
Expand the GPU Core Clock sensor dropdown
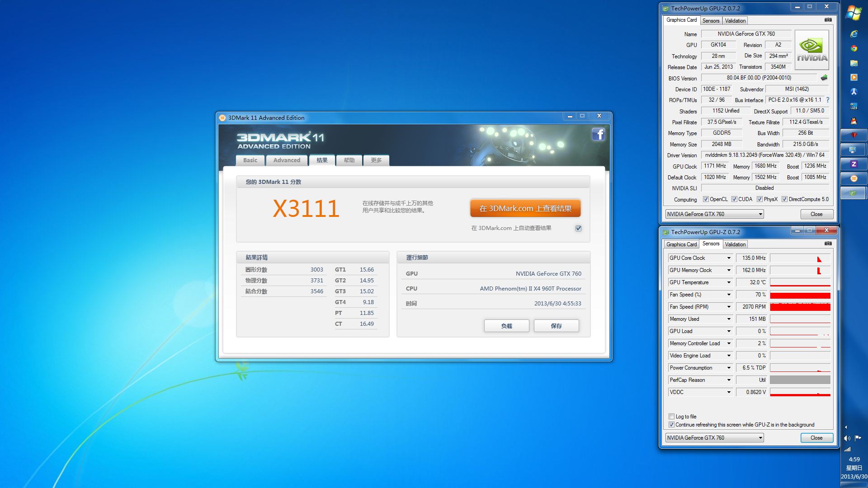[729, 258]
